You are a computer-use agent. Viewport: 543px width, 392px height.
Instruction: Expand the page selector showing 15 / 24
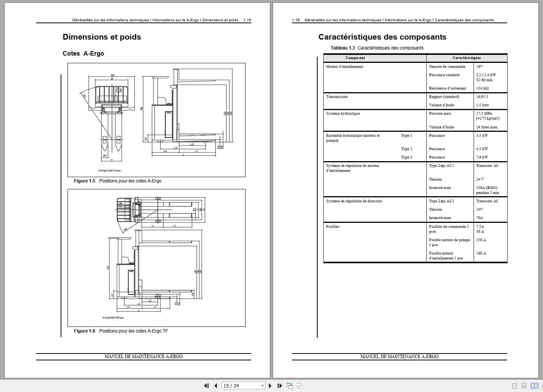[x=262, y=386]
